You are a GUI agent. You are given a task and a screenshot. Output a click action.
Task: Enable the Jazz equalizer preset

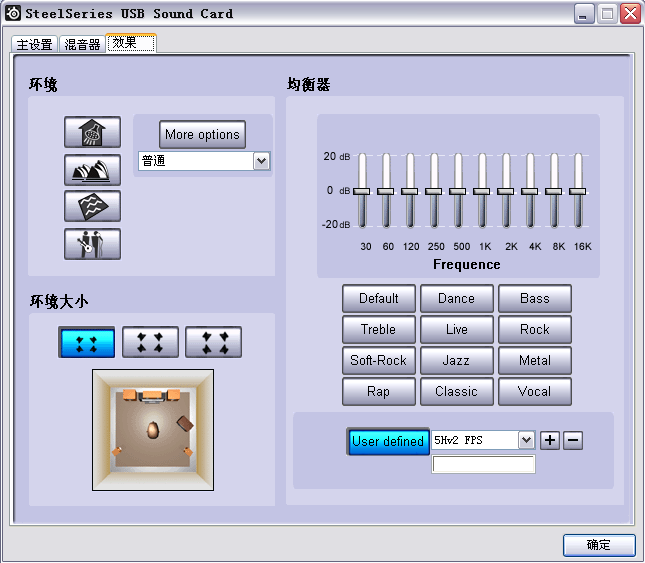coord(456,360)
